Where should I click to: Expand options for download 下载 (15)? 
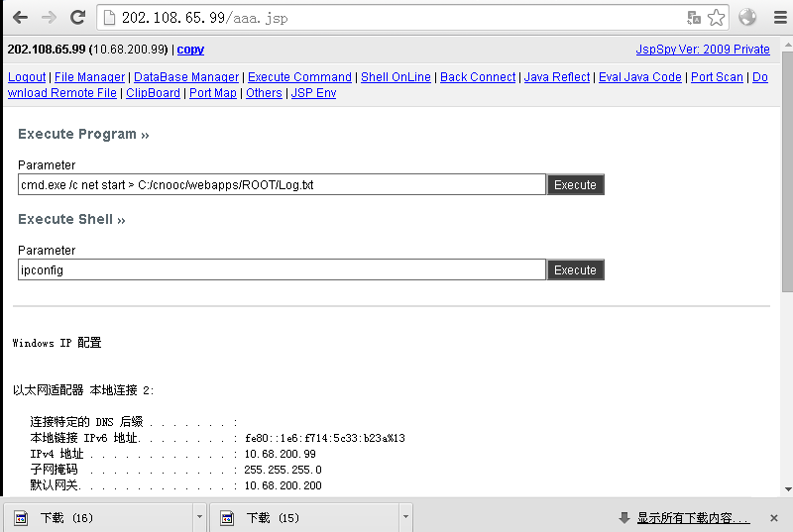[x=405, y=517]
